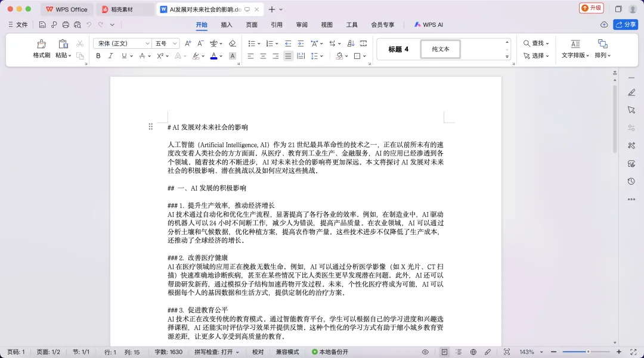Open the more (three dots) sidebar icon
The width and height of the screenshot is (644, 358).
[x=631, y=200]
